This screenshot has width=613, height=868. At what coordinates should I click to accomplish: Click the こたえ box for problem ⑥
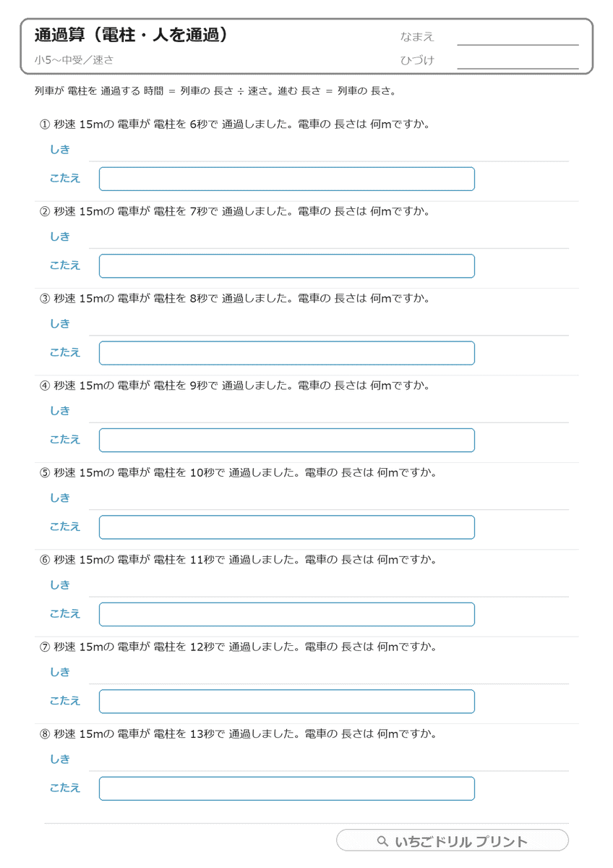tap(287, 614)
